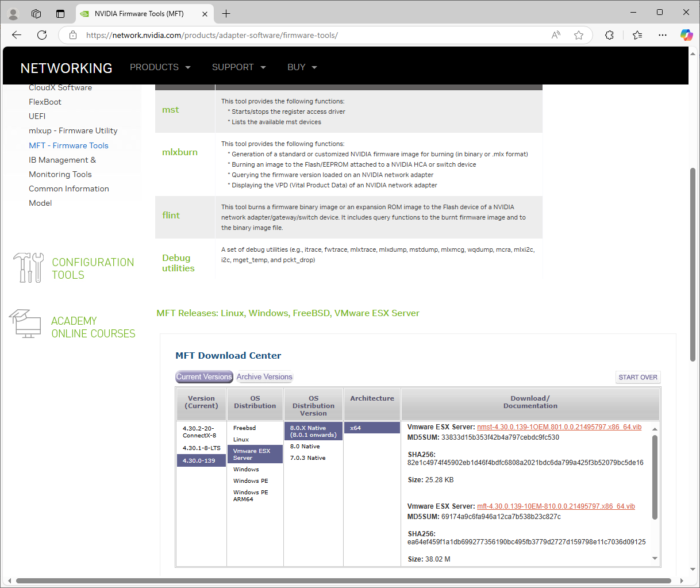Click the Read aloud icon
Image resolution: width=700 pixels, height=588 pixels.
556,35
